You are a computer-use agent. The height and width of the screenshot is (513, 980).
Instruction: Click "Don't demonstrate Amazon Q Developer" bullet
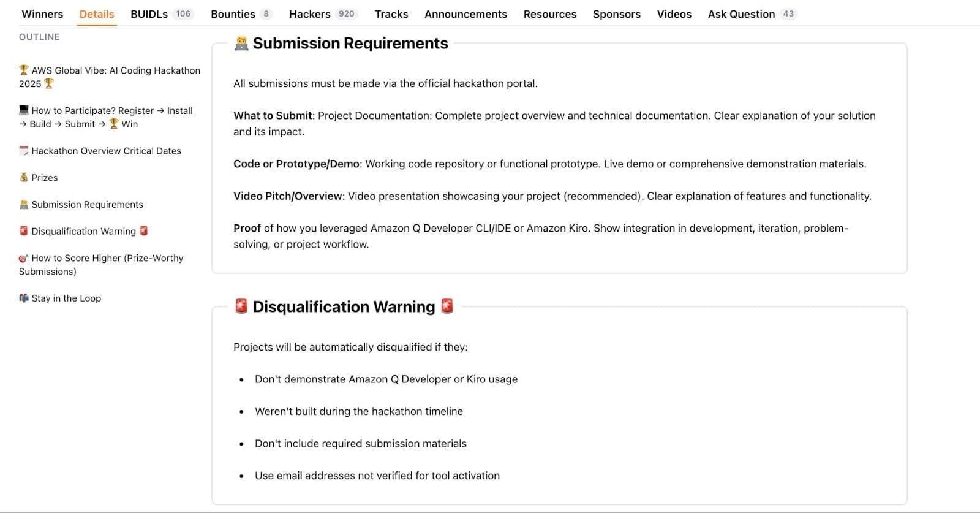tap(386, 379)
